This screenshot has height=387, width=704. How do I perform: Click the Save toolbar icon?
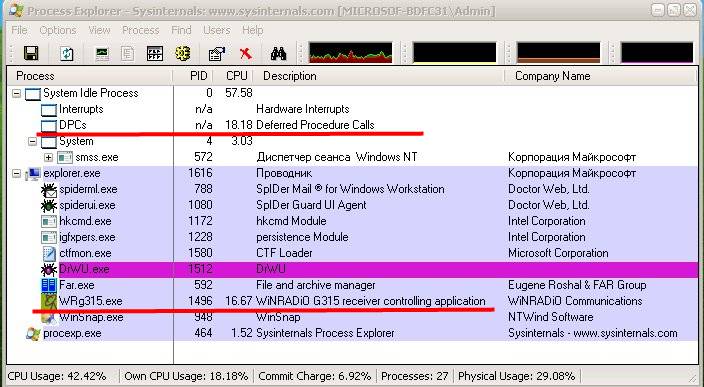[31, 53]
